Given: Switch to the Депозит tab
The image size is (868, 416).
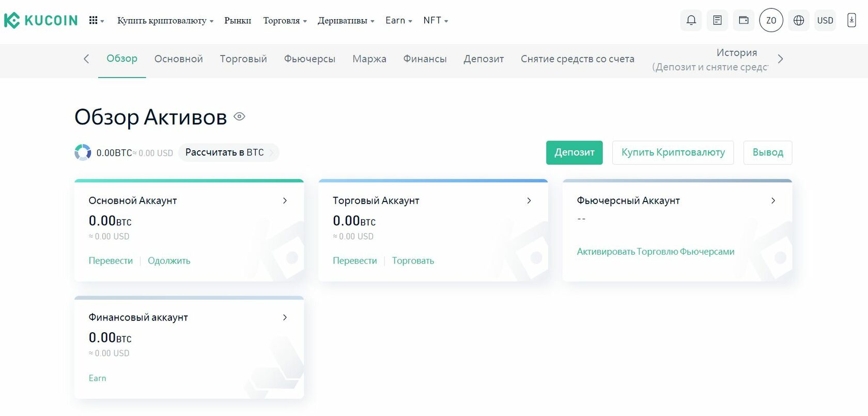Looking at the screenshot, I should click(484, 59).
